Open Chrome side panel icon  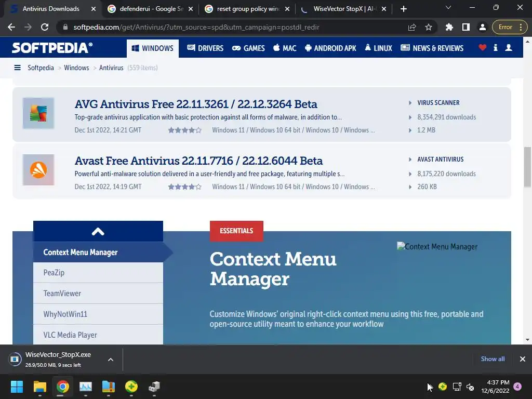pyautogui.click(x=466, y=27)
